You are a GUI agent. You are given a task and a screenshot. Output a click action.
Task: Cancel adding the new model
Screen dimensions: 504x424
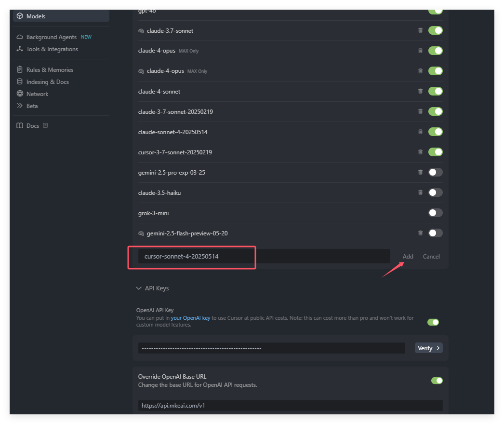pos(431,257)
